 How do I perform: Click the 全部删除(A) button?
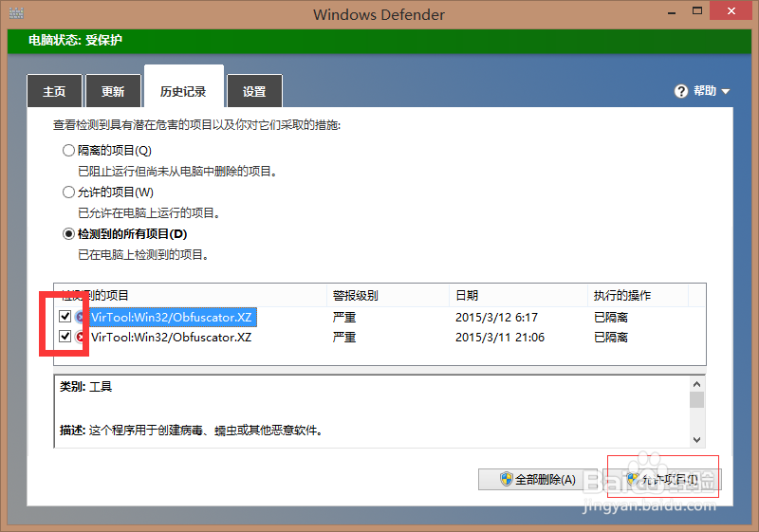538,479
